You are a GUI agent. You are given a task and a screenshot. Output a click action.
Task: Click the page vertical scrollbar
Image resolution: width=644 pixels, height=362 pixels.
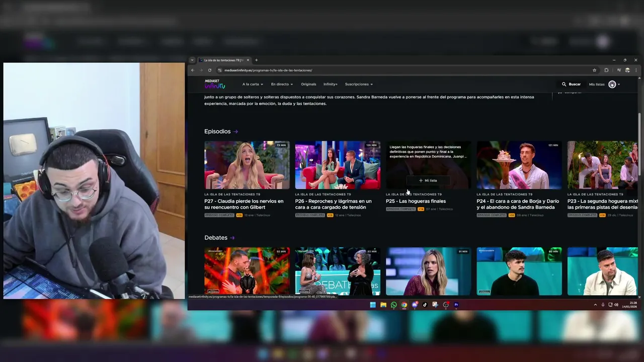pyautogui.click(x=639, y=144)
